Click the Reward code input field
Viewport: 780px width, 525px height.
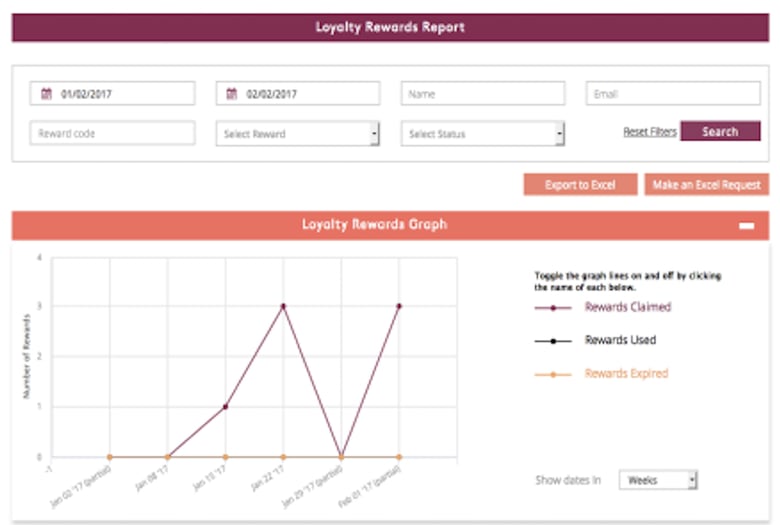tap(112, 134)
